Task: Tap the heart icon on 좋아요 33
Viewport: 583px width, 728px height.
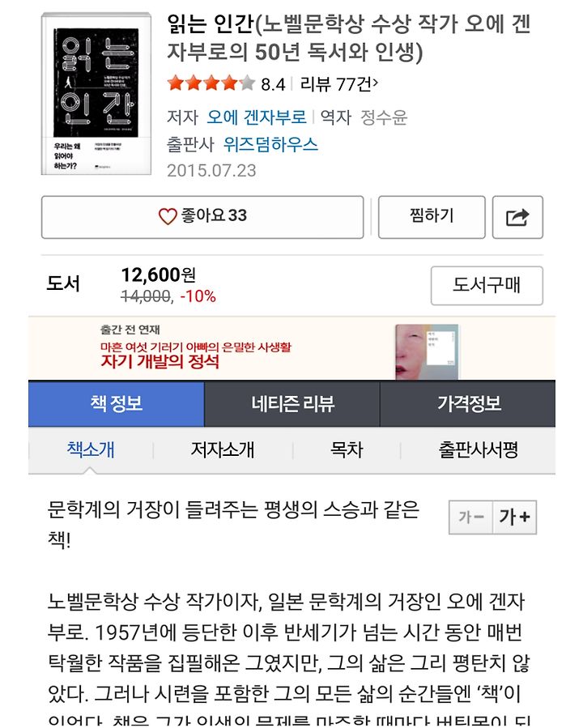Action: (168, 216)
